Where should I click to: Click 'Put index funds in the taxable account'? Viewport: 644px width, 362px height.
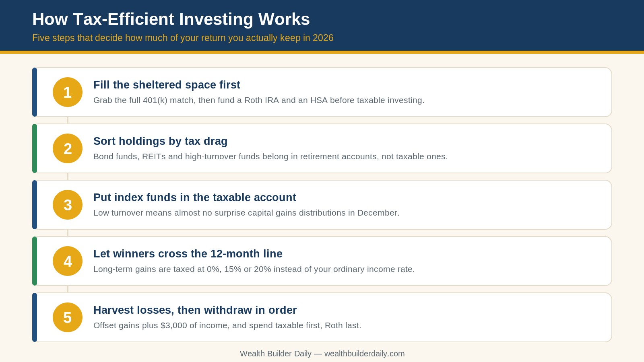(195, 197)
